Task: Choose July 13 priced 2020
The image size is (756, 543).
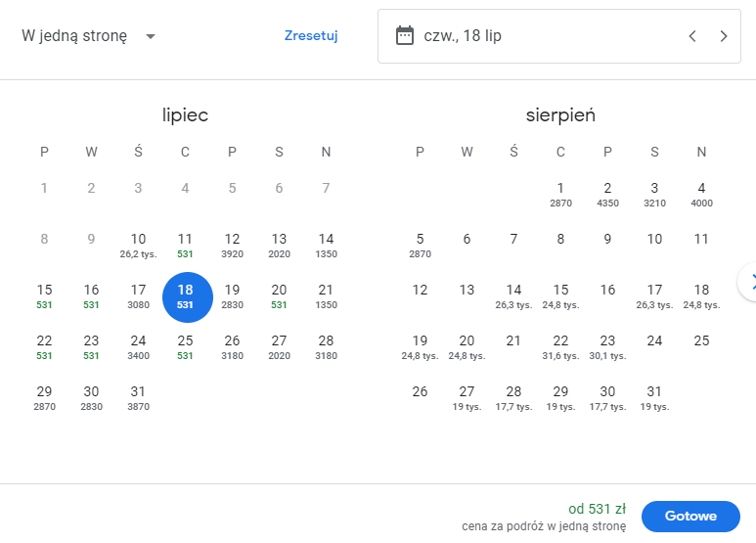Action: point(279,246)
